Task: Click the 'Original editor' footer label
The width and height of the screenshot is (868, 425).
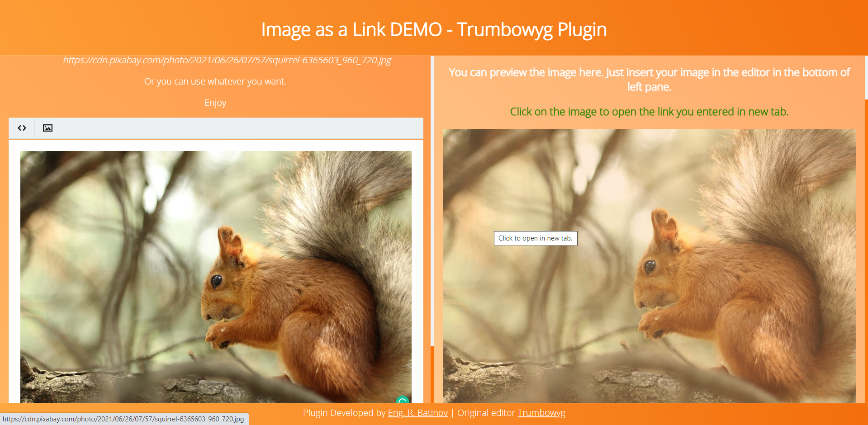Action: 486,413
